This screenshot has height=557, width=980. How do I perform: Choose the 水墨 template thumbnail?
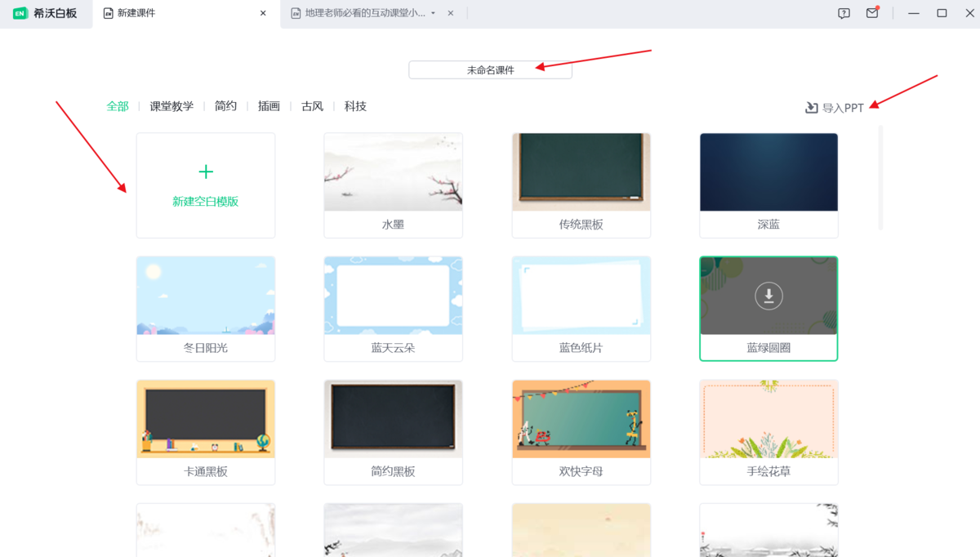click(x=394, y=172)
